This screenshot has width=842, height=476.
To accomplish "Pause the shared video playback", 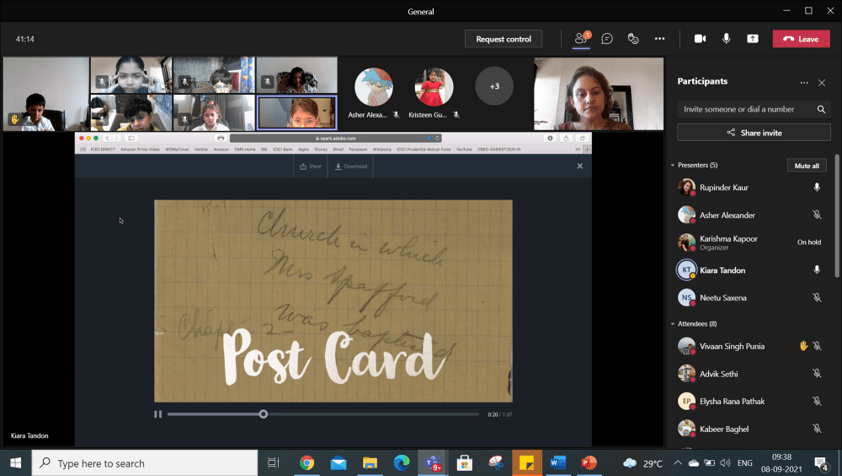I will click(158, 414).
